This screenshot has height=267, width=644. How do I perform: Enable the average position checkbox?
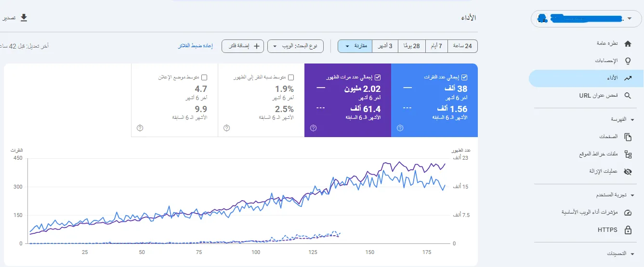point(204,77)
